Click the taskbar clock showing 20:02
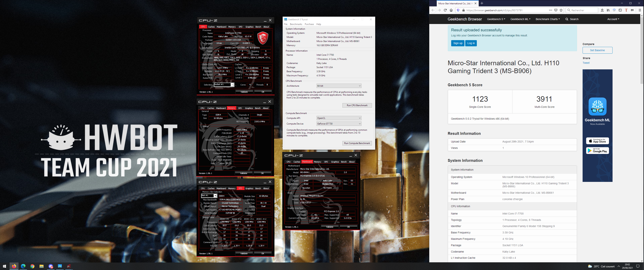 (x=627, y=266)
